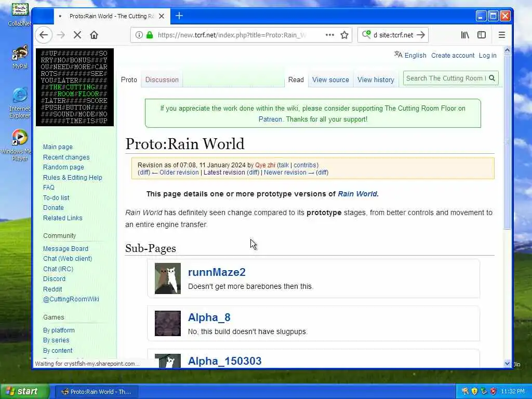Open the Message Board link
This screenshot has height=399, width=532.
[65, 249]
